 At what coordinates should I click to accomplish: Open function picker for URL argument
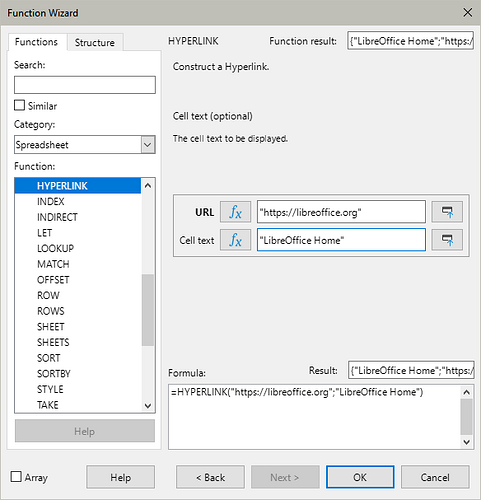tap(235, 212)
